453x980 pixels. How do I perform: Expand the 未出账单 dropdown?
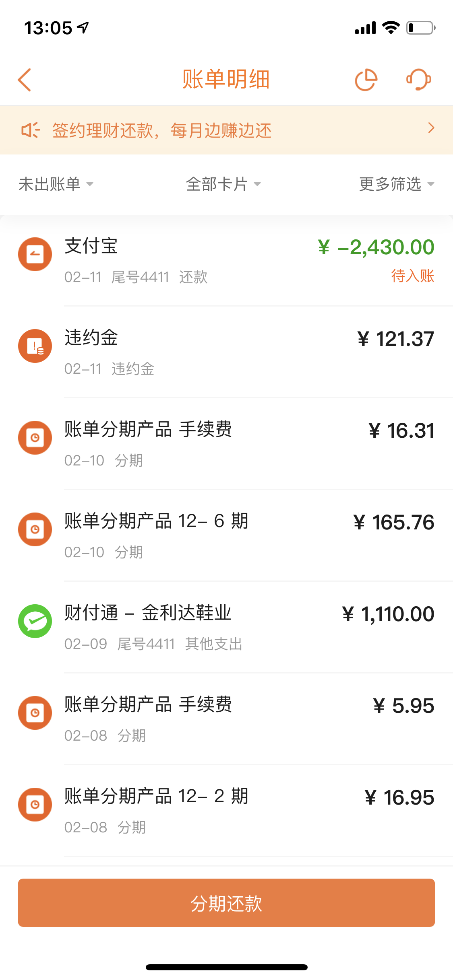tap(56, 184)
